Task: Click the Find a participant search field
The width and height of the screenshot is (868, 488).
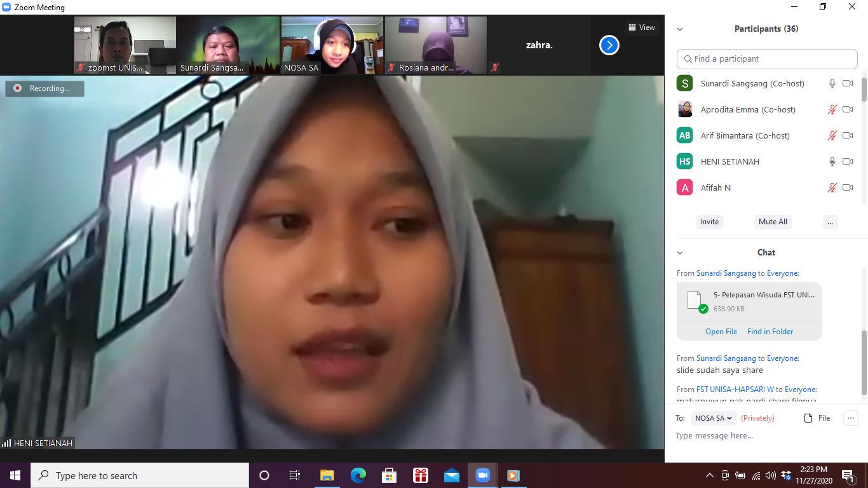Action: (767, 59)
